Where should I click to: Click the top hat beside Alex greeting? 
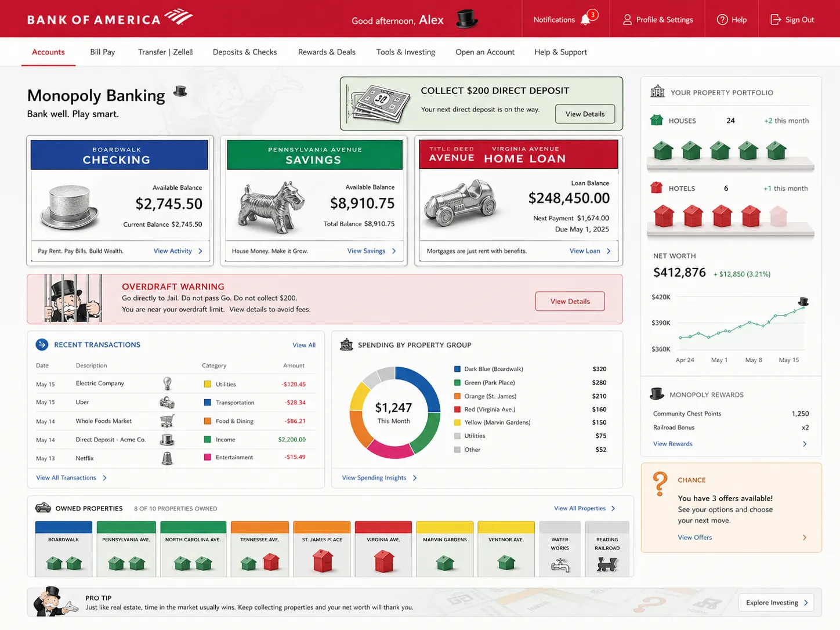coord(466,19)
